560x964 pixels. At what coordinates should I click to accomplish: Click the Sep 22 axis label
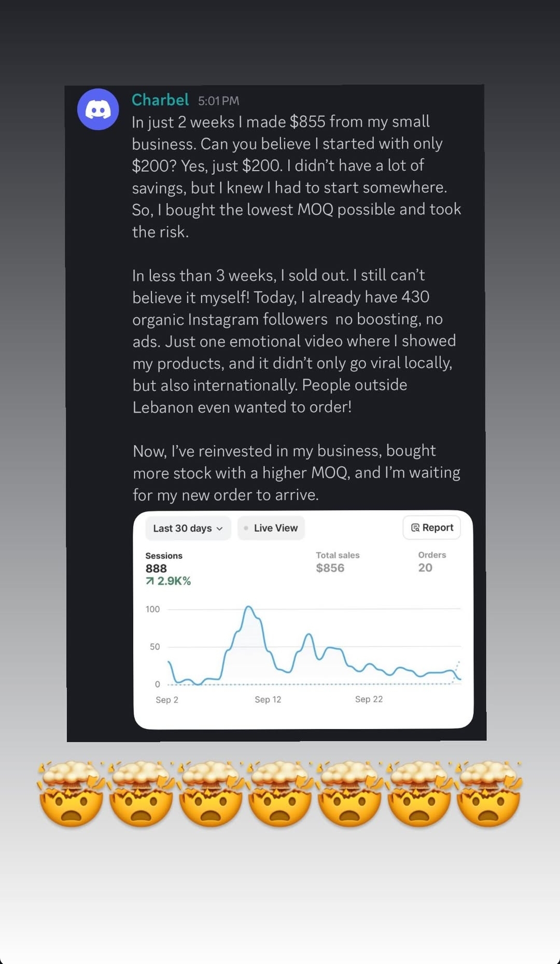(x=369, y=699)
